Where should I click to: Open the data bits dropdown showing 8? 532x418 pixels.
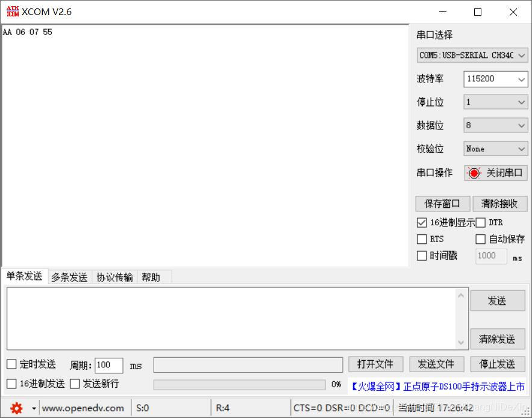(x=495, y=125)
